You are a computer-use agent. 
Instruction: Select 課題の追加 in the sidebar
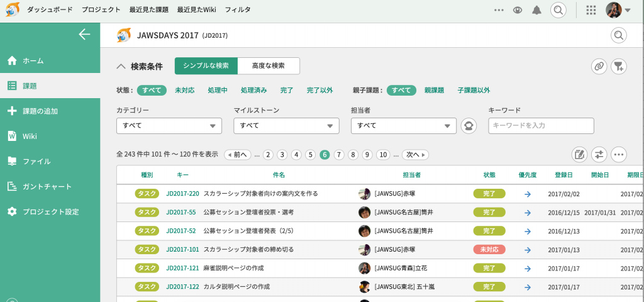tap(50, 111)
